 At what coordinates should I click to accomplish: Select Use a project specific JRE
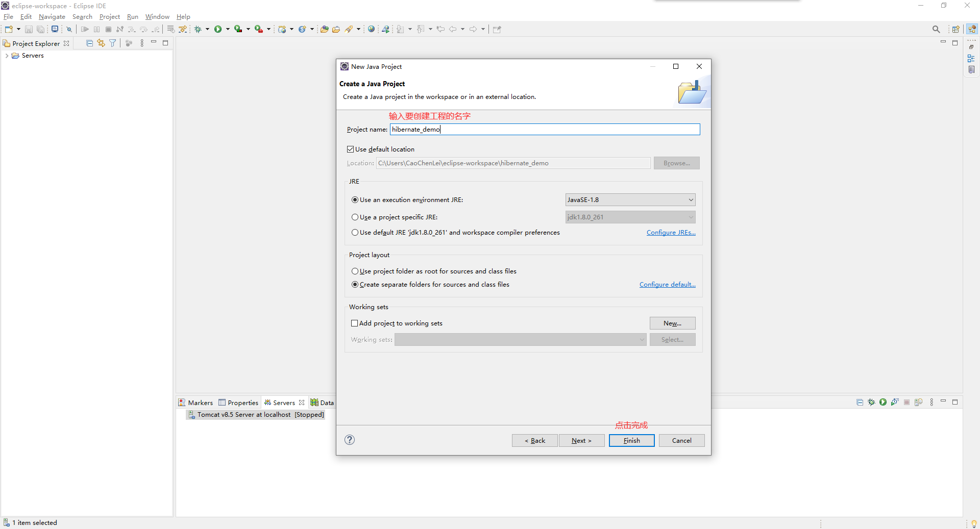point(355,217)
